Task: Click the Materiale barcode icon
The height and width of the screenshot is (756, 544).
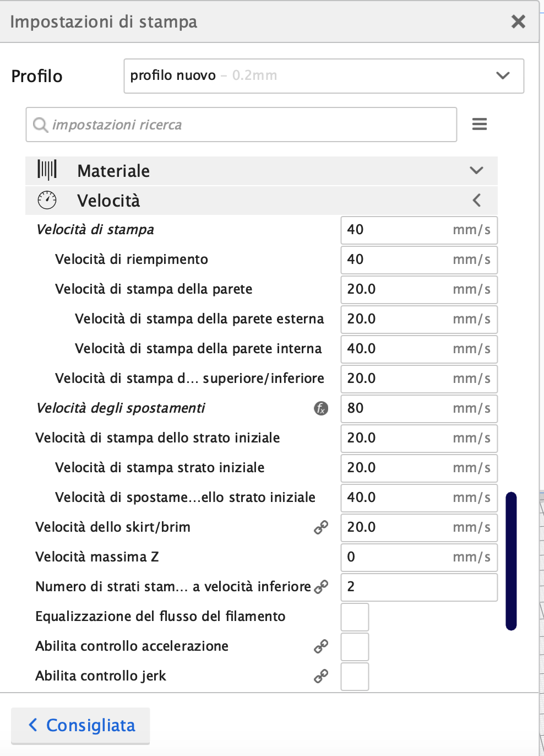Action: click(x=47, y=170)
